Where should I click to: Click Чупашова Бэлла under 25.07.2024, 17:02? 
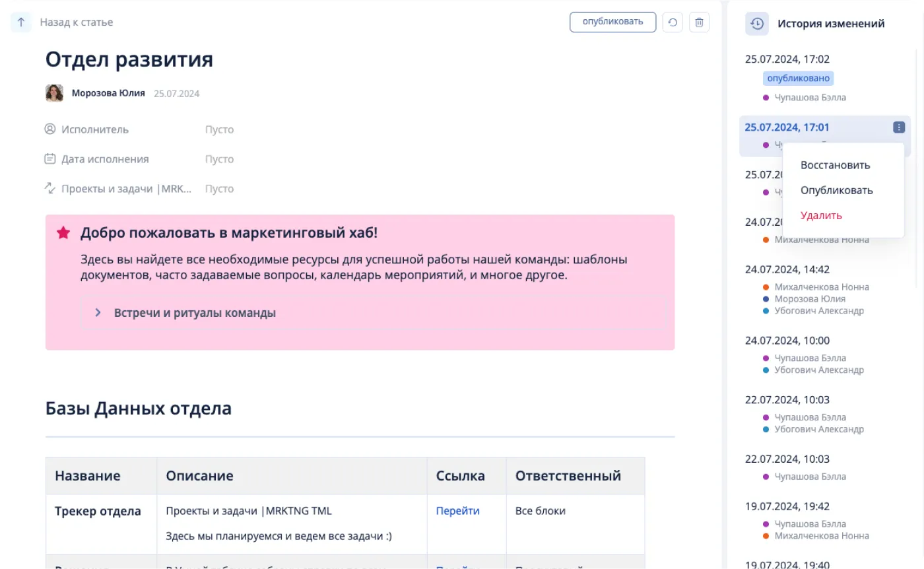coord(810,97)
